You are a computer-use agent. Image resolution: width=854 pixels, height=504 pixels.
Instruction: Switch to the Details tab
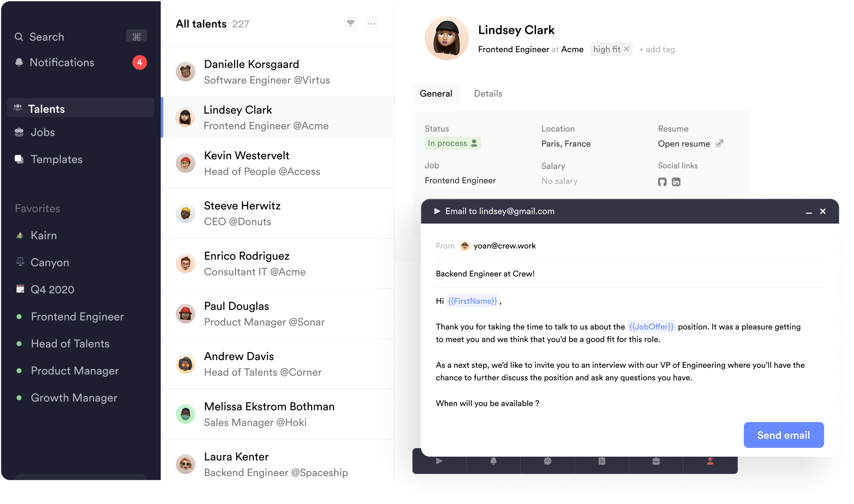point(488,94)
